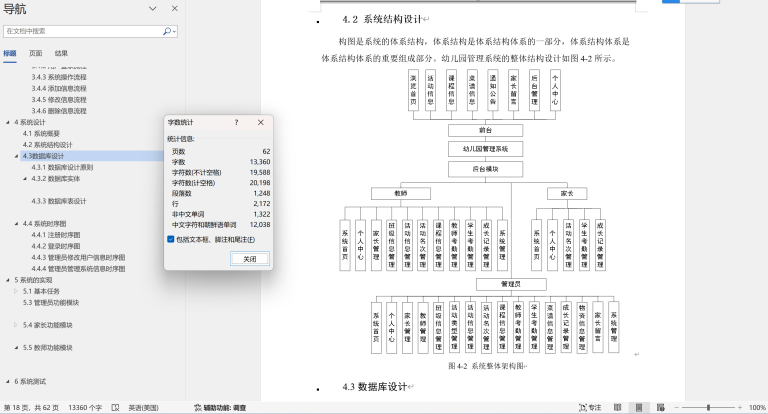Collapse the 4 系统设计 heading

[x=9, y=122]
